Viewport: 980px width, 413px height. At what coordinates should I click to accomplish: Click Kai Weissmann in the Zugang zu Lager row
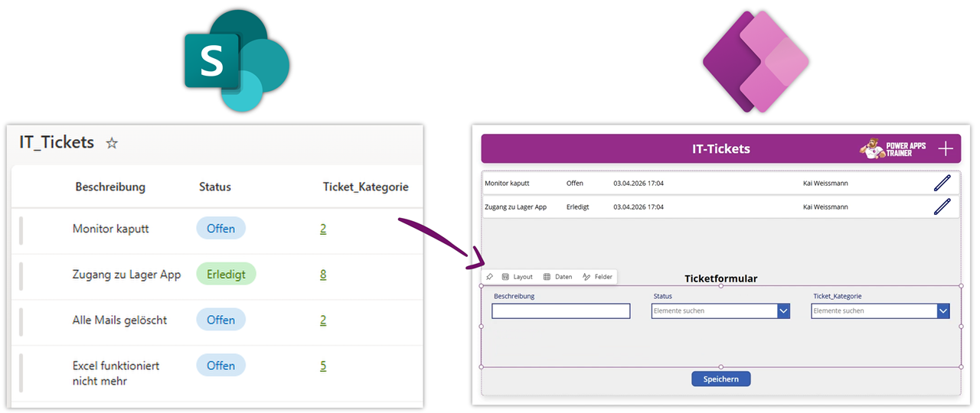[825, 207]
